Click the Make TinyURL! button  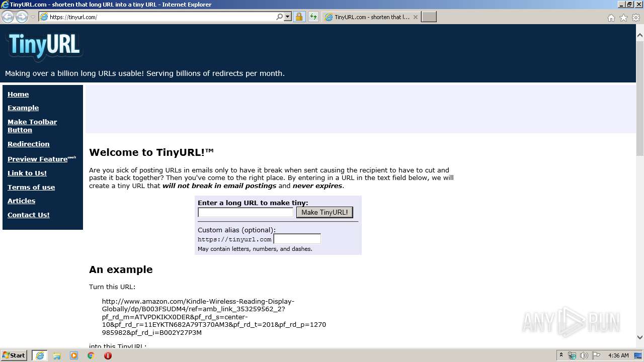(325, 212)
